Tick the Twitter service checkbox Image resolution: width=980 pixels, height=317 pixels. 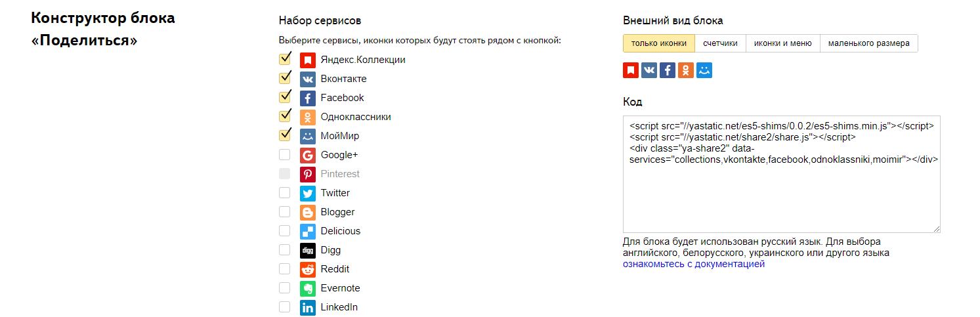pyautogui.click(x=285, y=193)
